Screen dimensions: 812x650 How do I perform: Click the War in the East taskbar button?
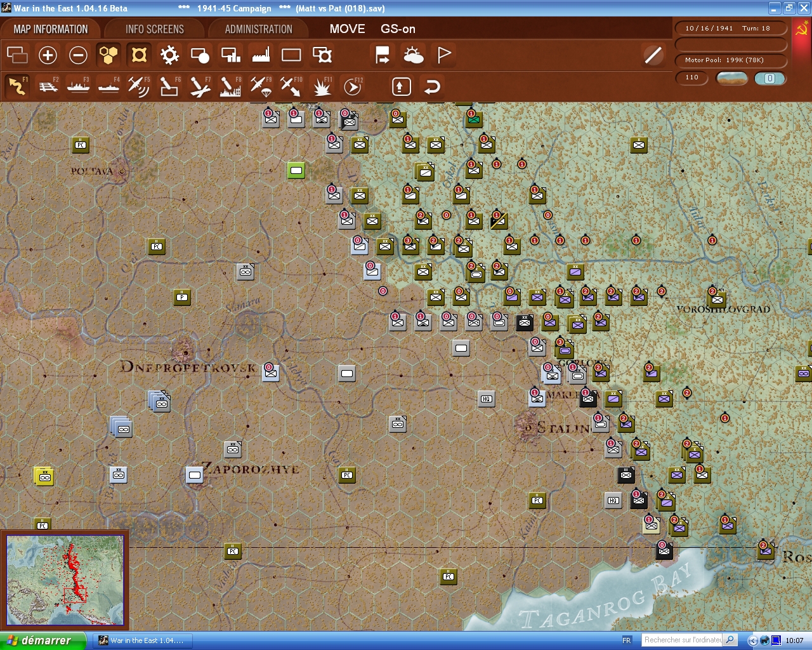141,640
